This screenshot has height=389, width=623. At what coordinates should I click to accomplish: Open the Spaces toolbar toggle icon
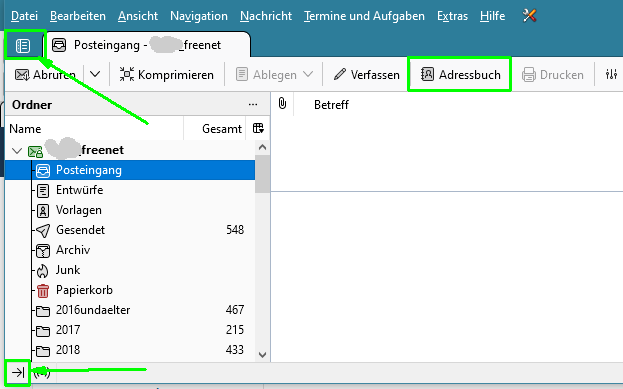(x=23, y=46)
